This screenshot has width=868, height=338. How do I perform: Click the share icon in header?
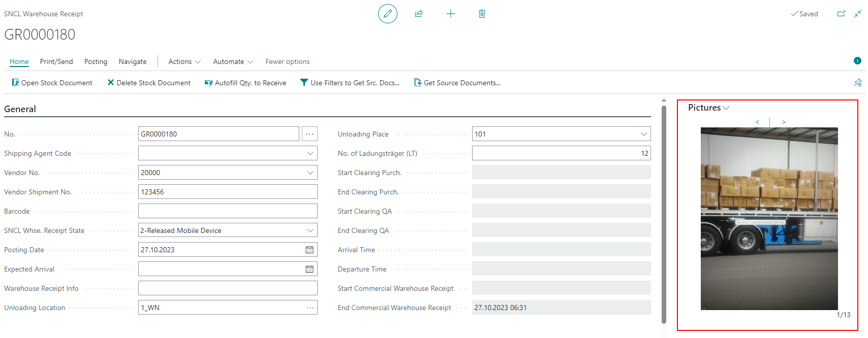[419, 14]
